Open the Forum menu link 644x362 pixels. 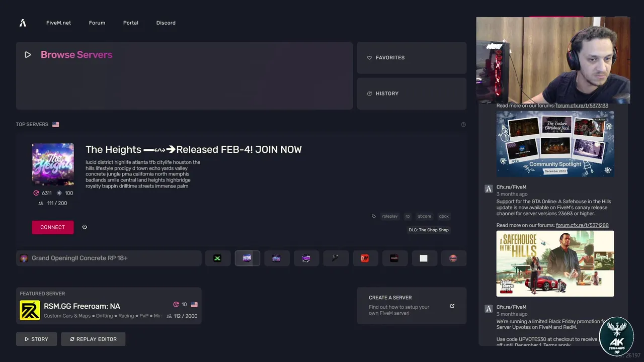[x=97, y=23]
